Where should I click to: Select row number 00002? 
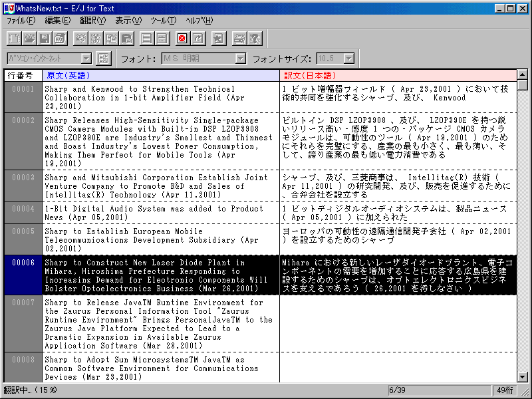click(23, 142)
